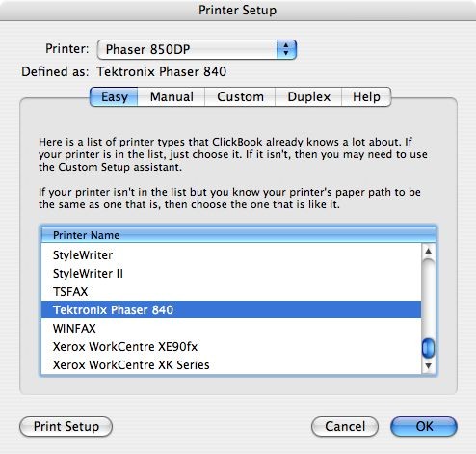Open the Custom tab
This screenshot has width=476, height=454.
(240, 96)
